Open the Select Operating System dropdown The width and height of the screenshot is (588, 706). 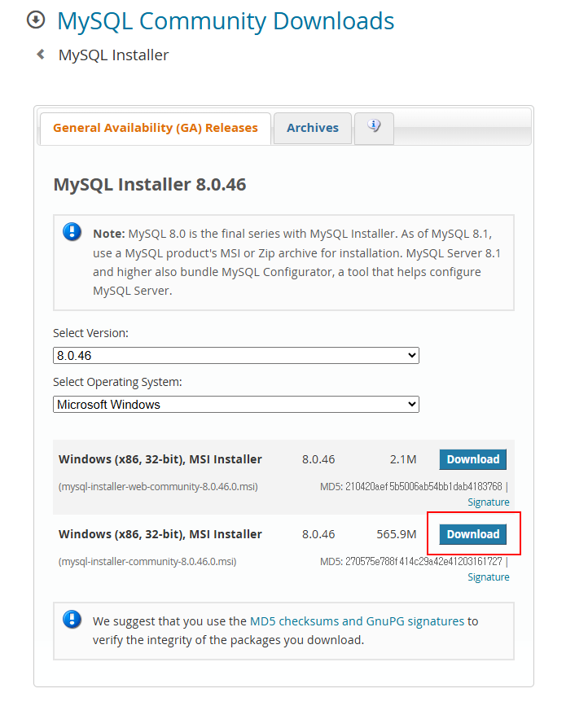point(236,405)
